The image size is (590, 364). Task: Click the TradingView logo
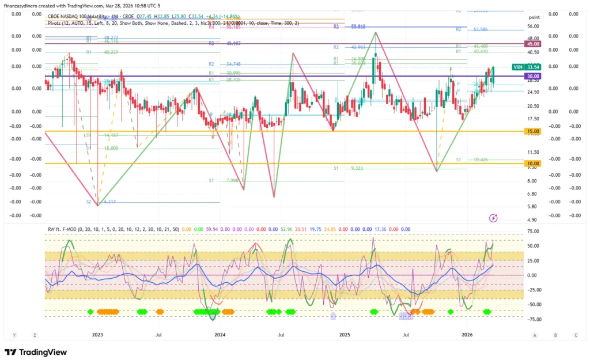(x=36, y=352)
